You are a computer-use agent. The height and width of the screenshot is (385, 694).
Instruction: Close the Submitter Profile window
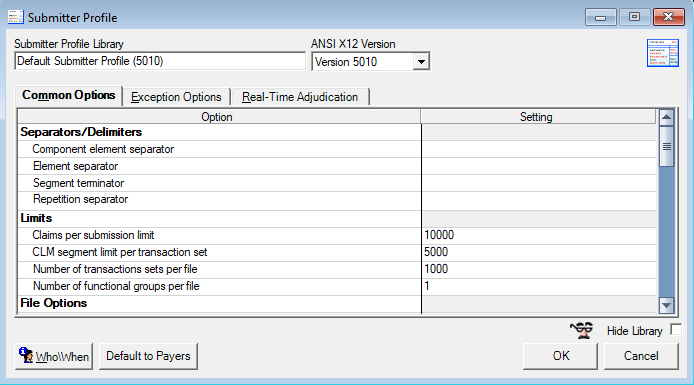coord(668,17)
